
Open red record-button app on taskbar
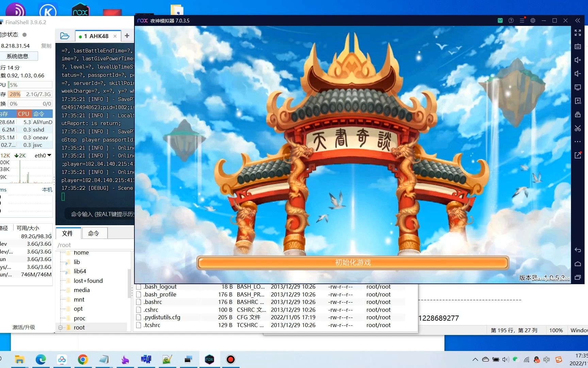coord(230,359)
